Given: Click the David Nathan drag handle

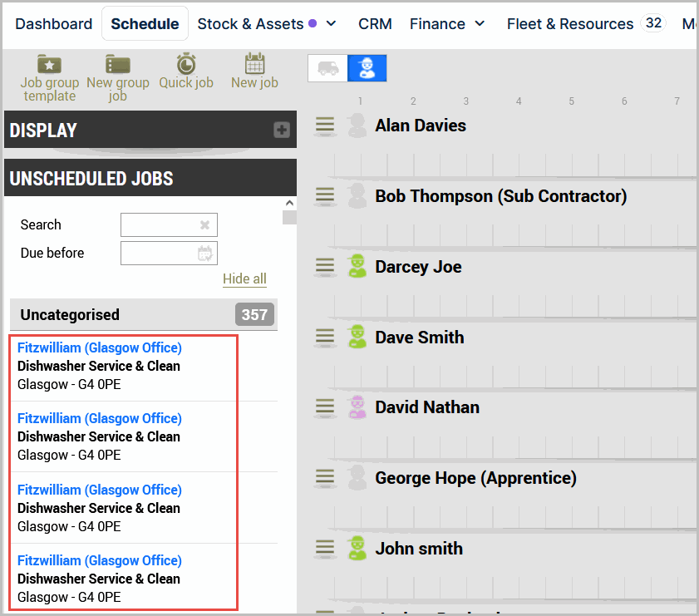Looking at the screenshot, I should pyautogui.click(x=325, y=407).
